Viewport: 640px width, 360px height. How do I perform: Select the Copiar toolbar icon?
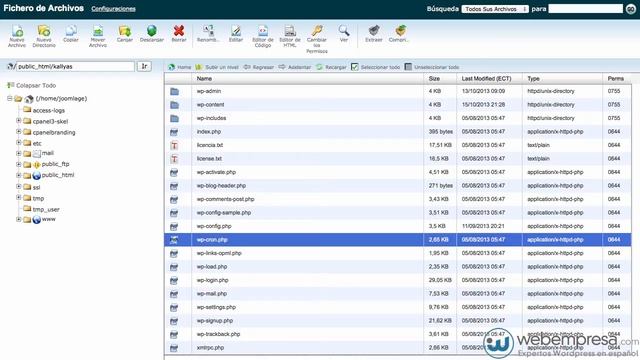click(x=71, y=31)
